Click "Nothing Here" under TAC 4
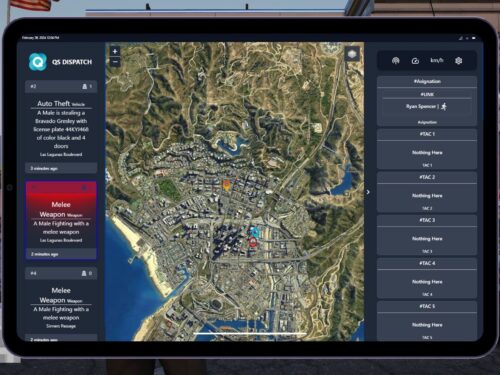This screenshot has height=375, width=500. click(x=427, y=282)
